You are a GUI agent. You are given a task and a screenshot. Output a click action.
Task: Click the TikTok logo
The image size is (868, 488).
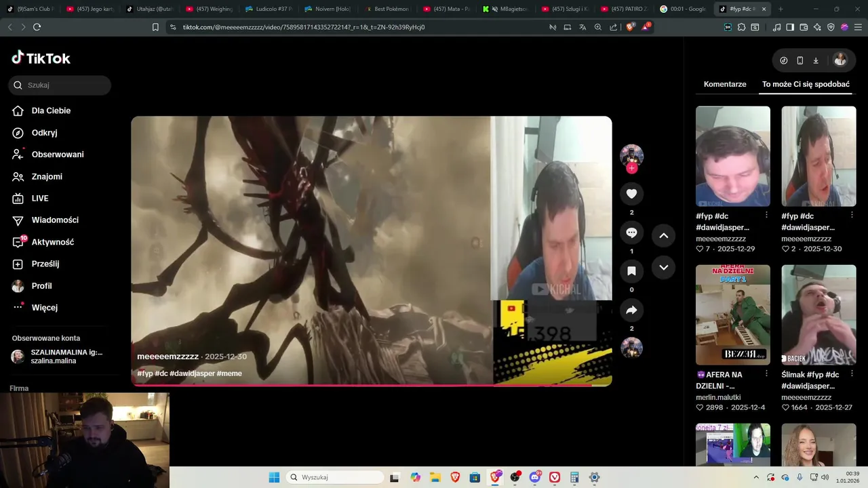pyautogui.click(x=41, y=58)
